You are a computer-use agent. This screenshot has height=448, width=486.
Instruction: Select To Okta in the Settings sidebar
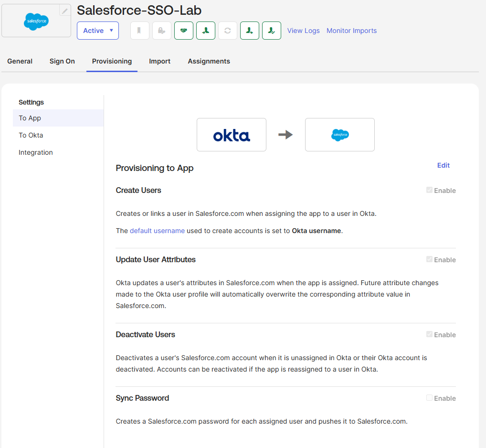pyautogui.click(x=31, y=135)
